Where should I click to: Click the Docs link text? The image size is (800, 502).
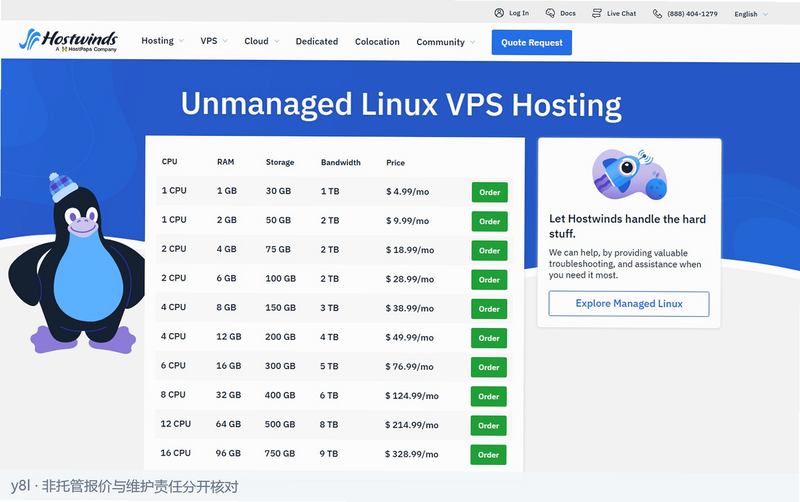click(x=568, y=13)
